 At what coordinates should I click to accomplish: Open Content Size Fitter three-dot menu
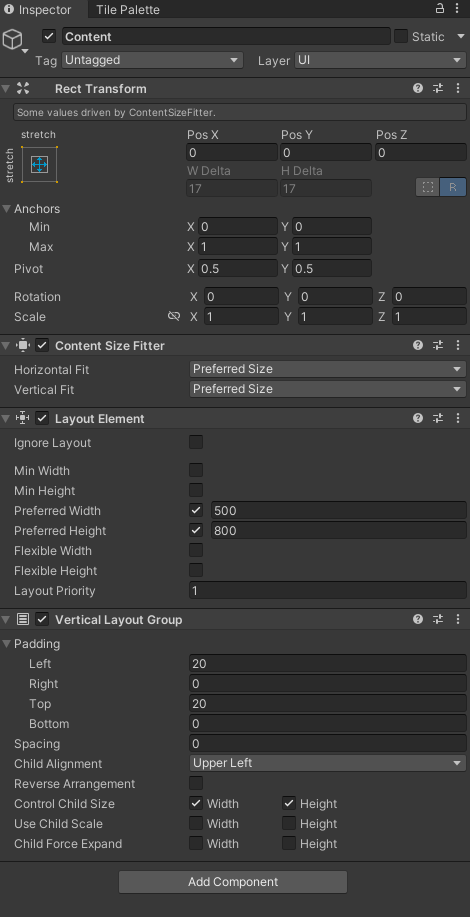pos(458,345)
